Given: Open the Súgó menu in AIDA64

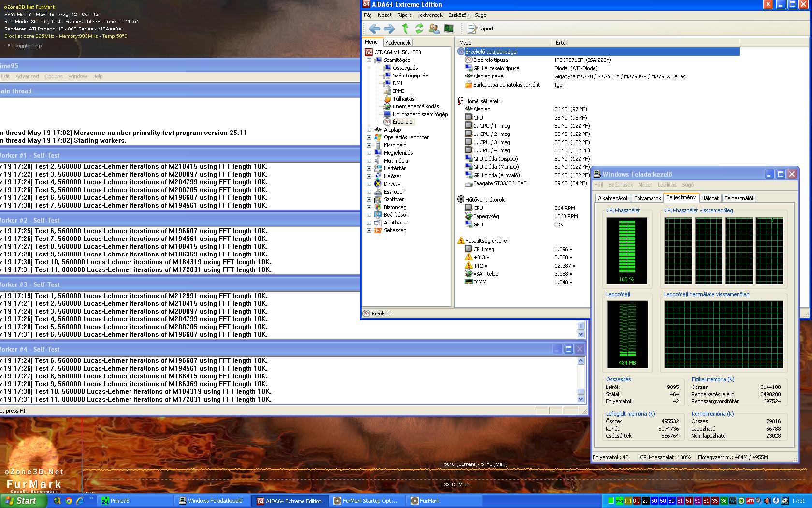Looking at the screenshot, I should 480,15.
